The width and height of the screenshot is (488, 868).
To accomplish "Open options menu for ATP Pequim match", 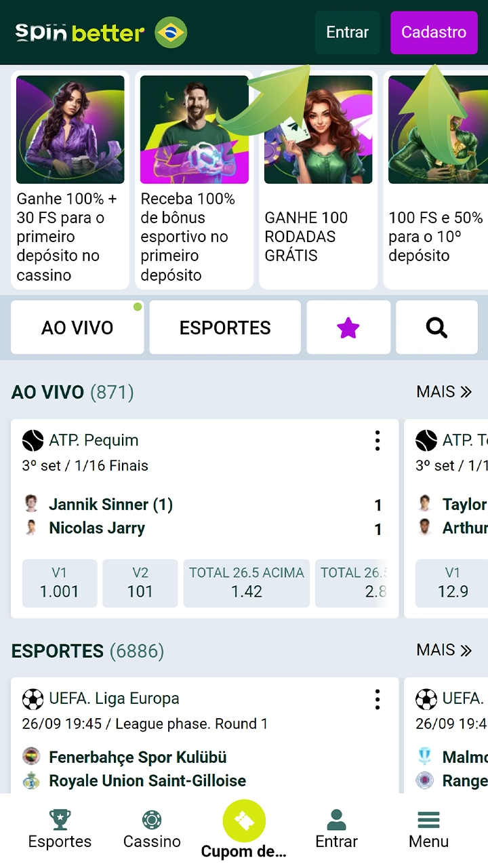I will coord(378,441).
